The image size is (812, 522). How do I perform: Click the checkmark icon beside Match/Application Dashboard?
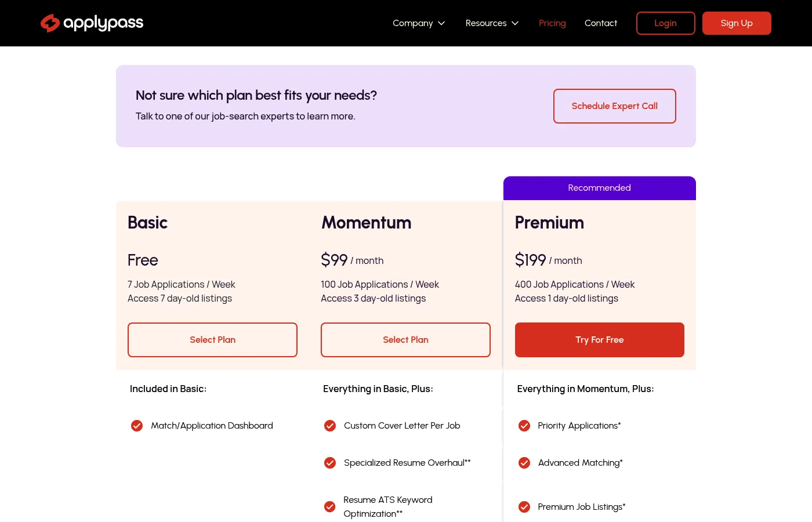pos(137,426)
